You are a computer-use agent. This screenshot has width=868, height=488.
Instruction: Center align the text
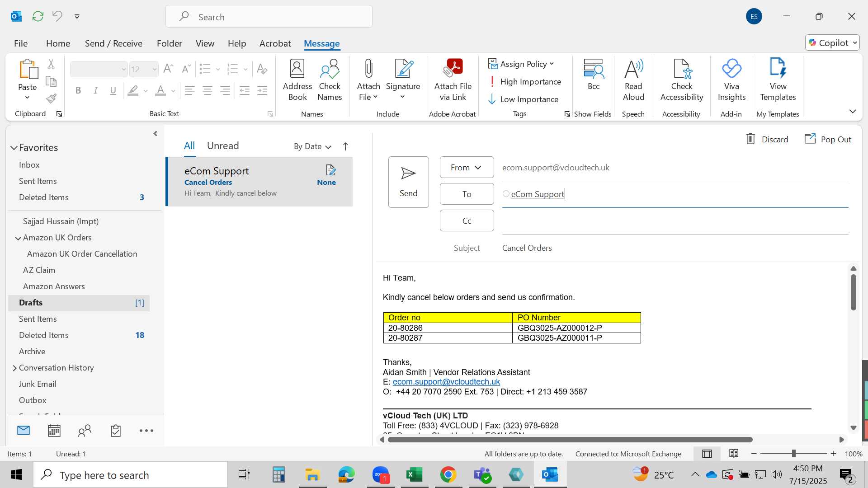click(208, 91)
